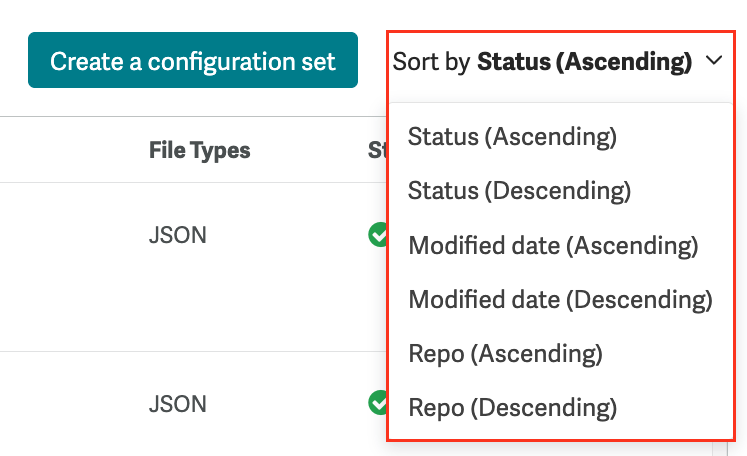Image resolution: width=747 pixels, height=456 pixels.
Task: Click the "Sort by" label text
Action: (x=431, y=62)
